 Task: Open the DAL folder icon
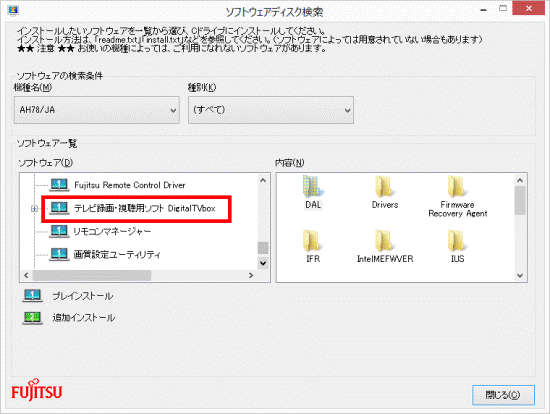coord(313,186)
